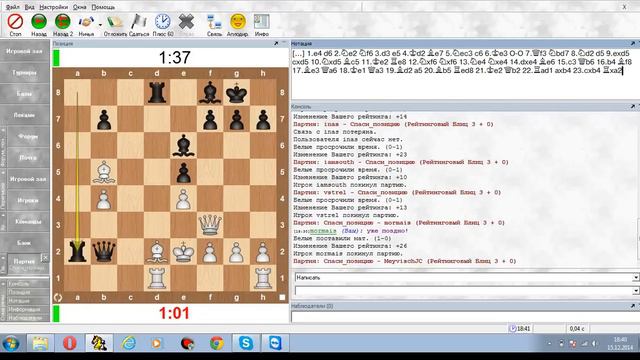Click the white rook on d1
This screenshot has width=640, height=360.
[157, 278]
